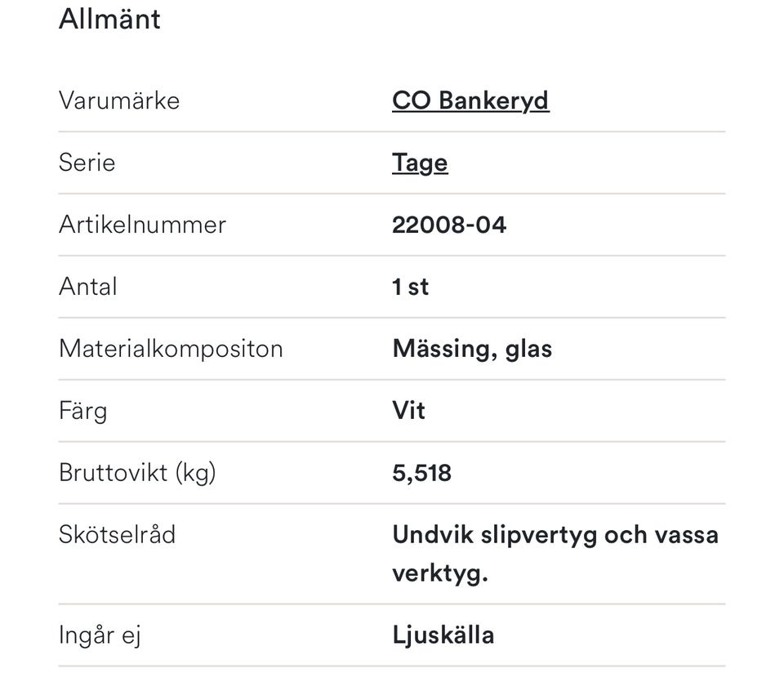The image size is (784, 673).
Task: Select the Ljuskälla value text
Action: click(443, 635)
